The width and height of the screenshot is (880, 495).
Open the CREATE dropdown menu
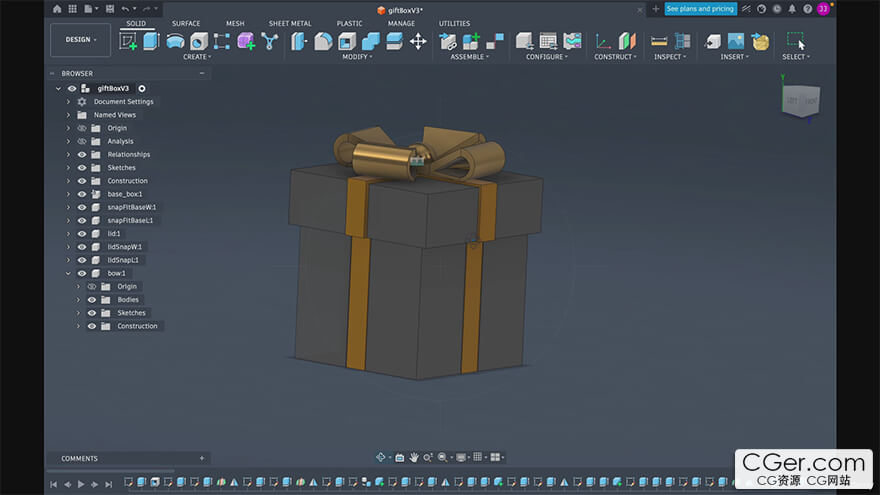197,57
